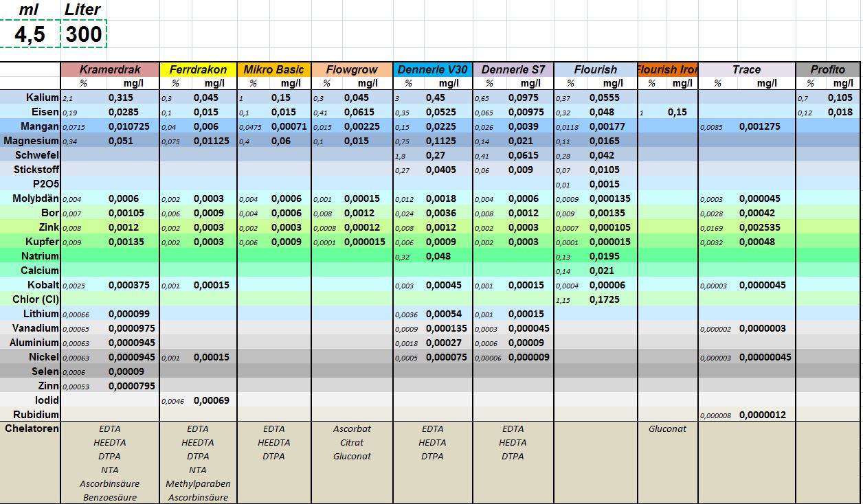This screenshot has width=863, height=504.
Task: Select Kramerdrak Mangan value 0,010725
Action: click(129, 126)
